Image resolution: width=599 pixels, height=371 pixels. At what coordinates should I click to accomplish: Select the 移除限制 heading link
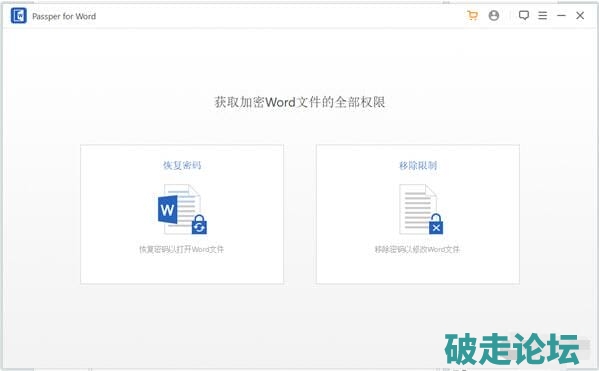[418, 165]
